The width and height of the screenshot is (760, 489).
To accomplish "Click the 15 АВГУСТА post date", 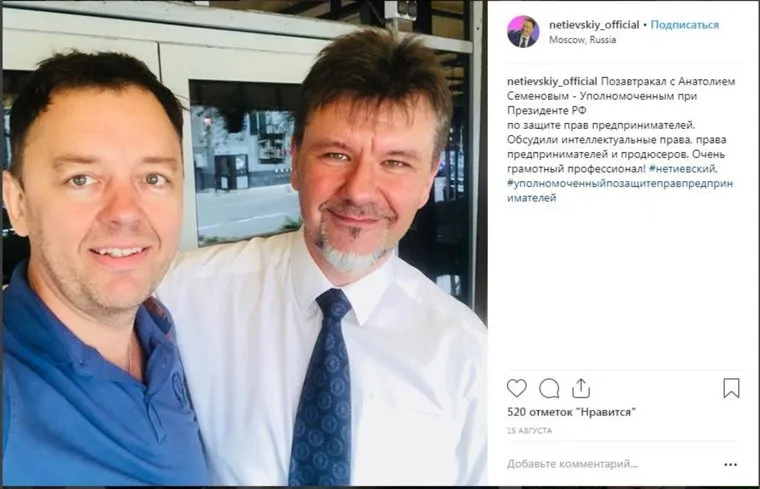I will click(529, 430).
